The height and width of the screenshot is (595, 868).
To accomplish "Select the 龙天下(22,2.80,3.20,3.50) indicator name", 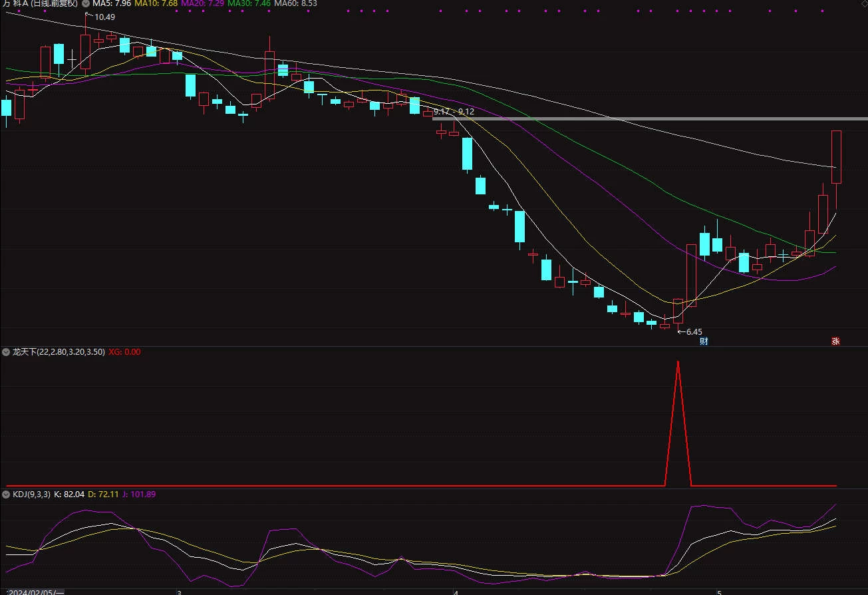I will pos(59,351).
